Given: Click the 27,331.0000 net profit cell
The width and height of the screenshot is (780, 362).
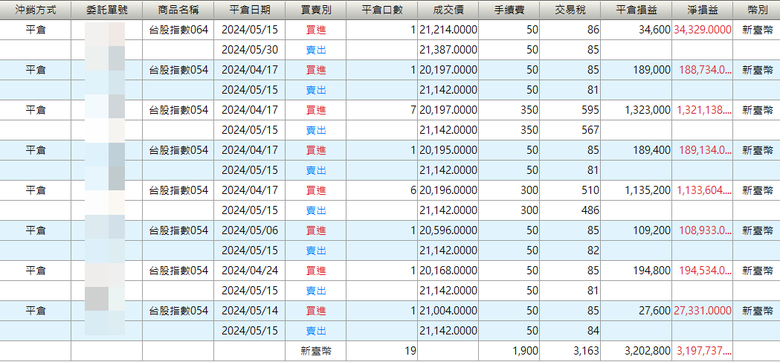Looking at the screenshot, I should [702, 311].
